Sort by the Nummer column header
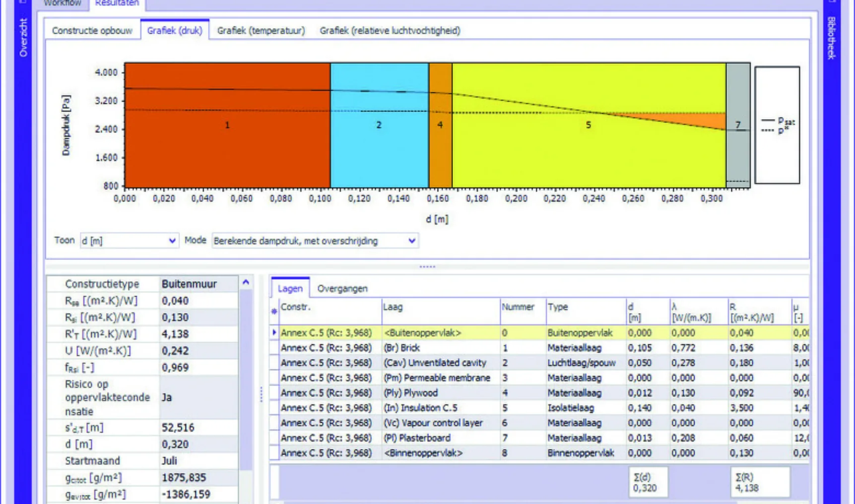 point(518,307)
